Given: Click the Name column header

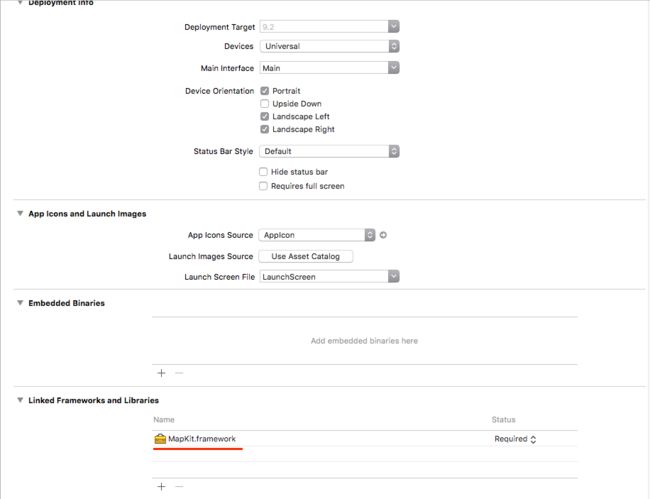Looking at the screenshot, I should (x=164, y=419).
